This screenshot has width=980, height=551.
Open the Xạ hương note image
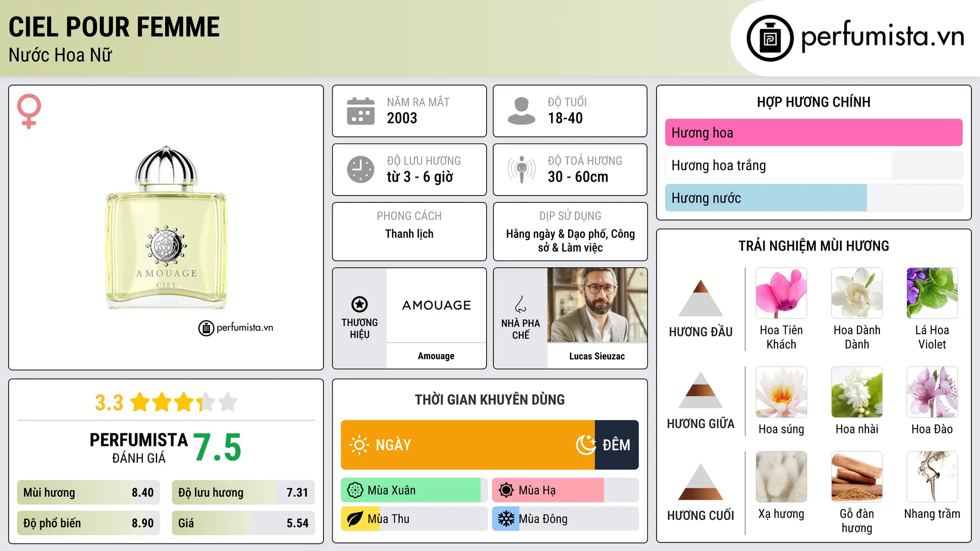click(781, 477)
